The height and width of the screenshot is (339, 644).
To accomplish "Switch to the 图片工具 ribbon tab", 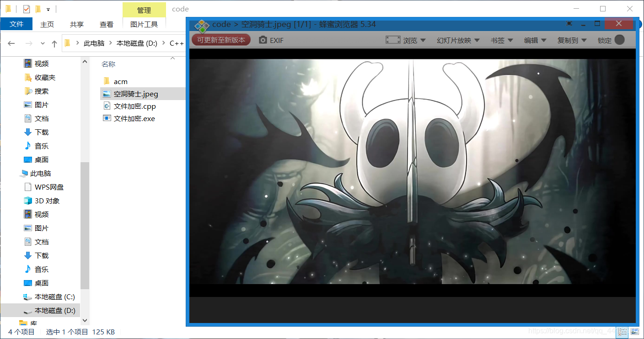I will tap(144, 24).
